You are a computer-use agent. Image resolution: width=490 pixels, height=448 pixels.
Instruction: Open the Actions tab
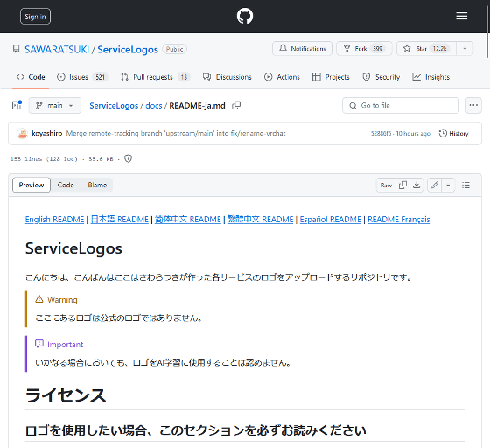coord(282,77)
